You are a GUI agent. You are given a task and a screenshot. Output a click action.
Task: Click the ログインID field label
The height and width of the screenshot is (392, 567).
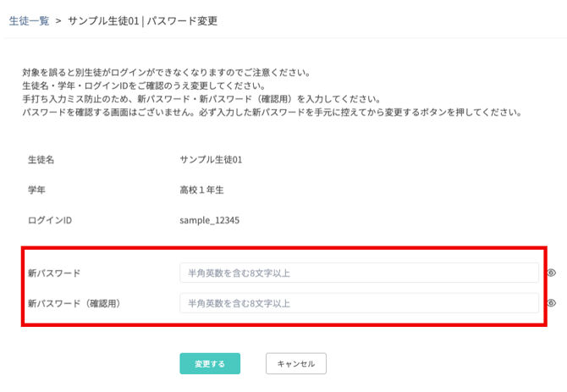click(x=49, y=220)
